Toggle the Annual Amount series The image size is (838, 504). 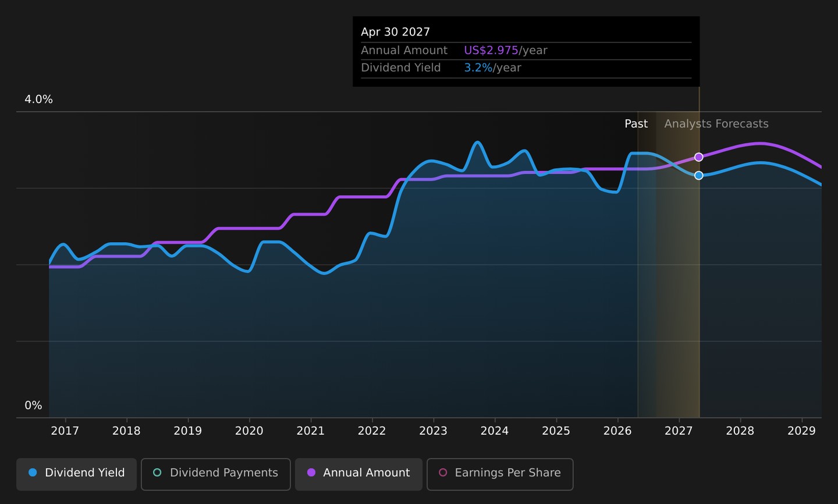[x=358, y=474]
